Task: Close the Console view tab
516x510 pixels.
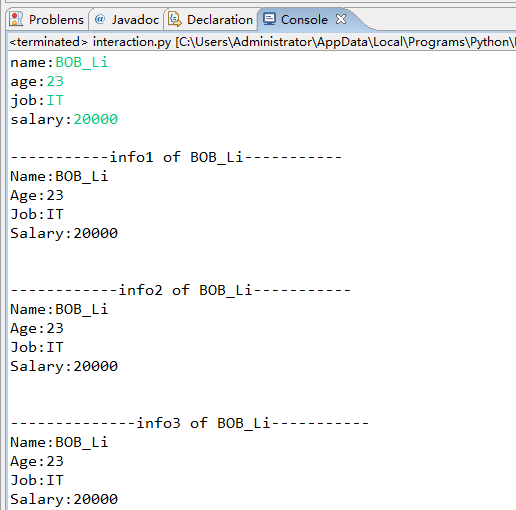Action: [x=341, y=19]
